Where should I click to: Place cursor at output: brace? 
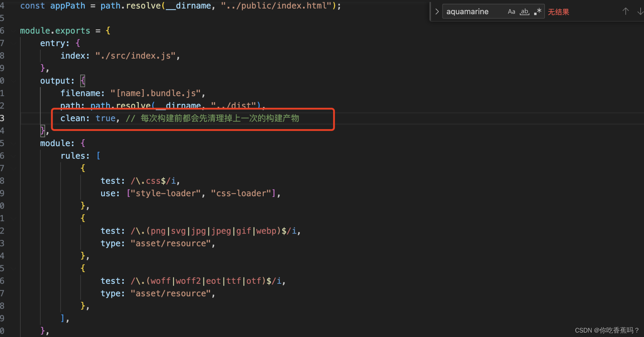[x=83, y=81]
